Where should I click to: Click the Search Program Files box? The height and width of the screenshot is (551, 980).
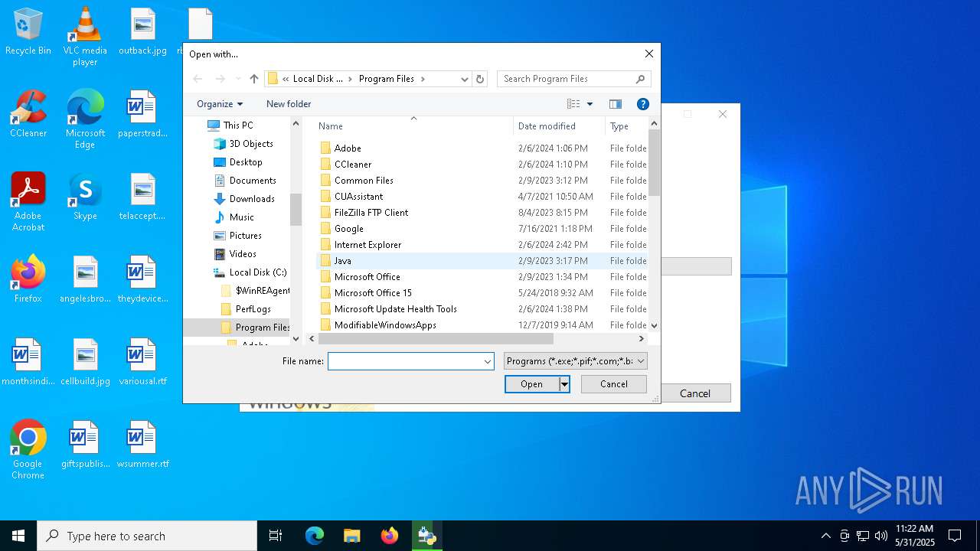point(567,79)
